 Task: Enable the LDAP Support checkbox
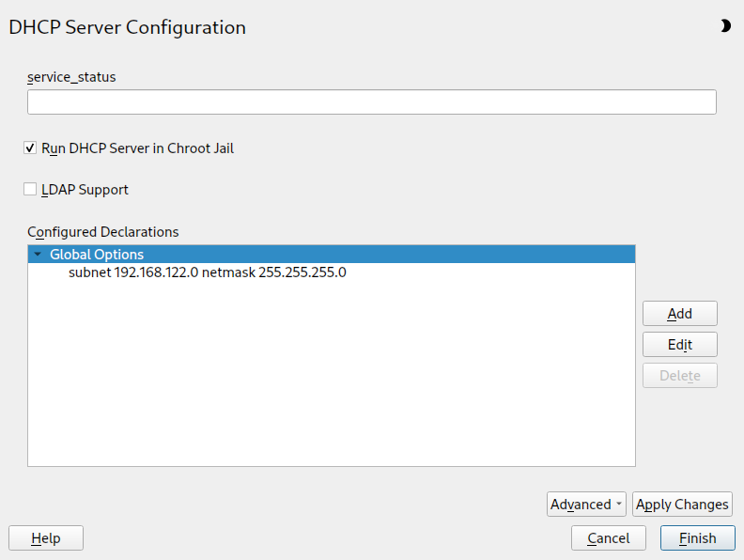[31, 190]
